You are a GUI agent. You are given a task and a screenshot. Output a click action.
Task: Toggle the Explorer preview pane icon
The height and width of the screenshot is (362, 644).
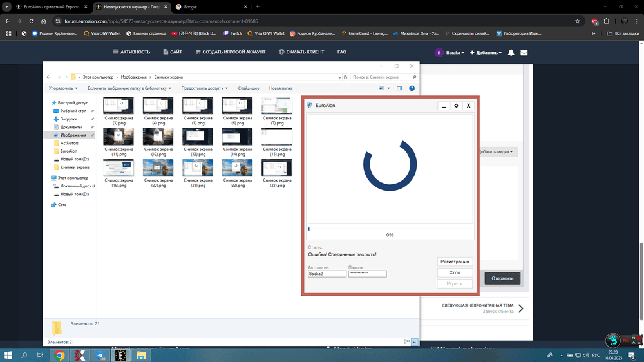399,88
